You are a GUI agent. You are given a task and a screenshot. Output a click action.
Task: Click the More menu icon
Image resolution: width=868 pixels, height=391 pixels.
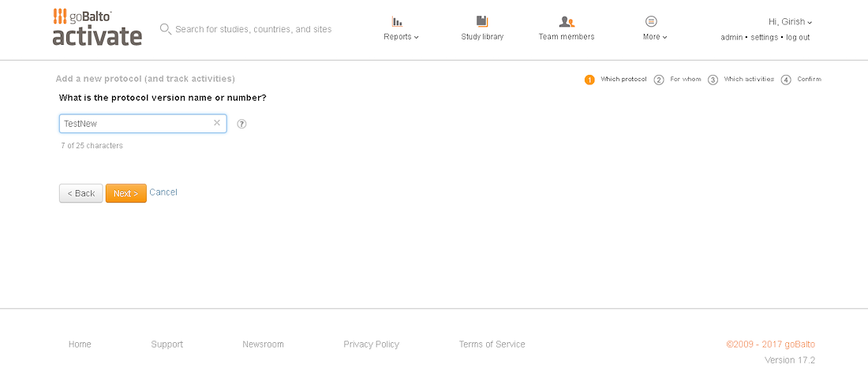651,21
